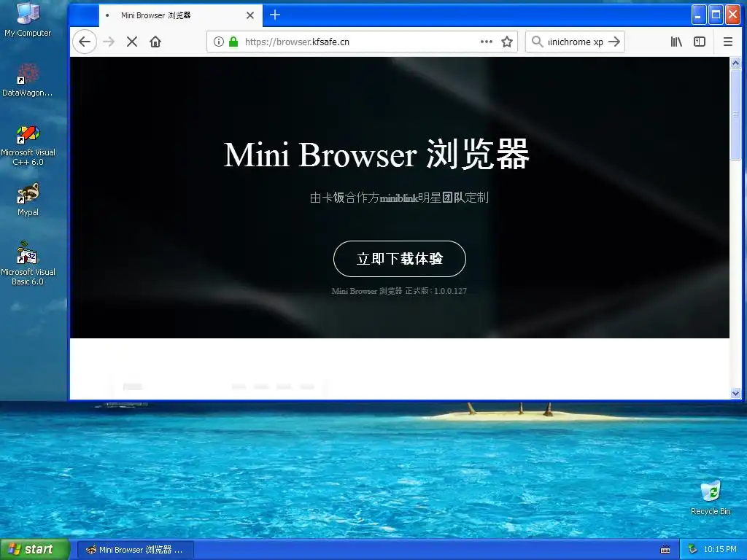Bookmark this page with the star icon

click(x=507, y=42)
